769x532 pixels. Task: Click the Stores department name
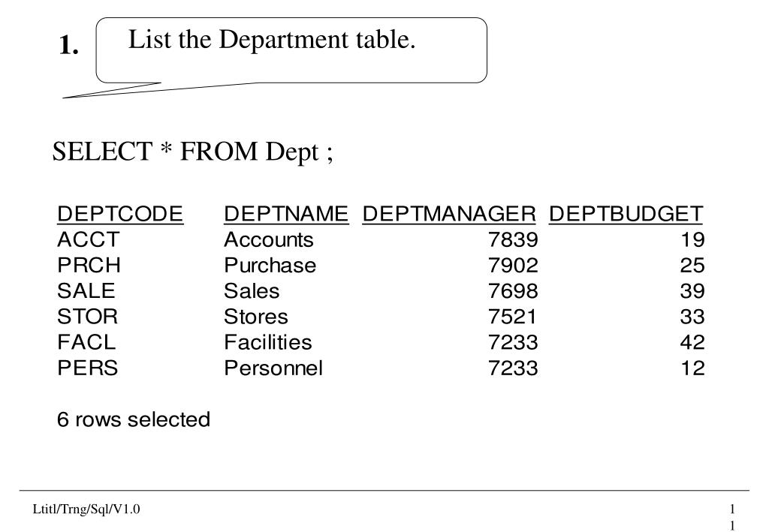(x=256, y=317)
